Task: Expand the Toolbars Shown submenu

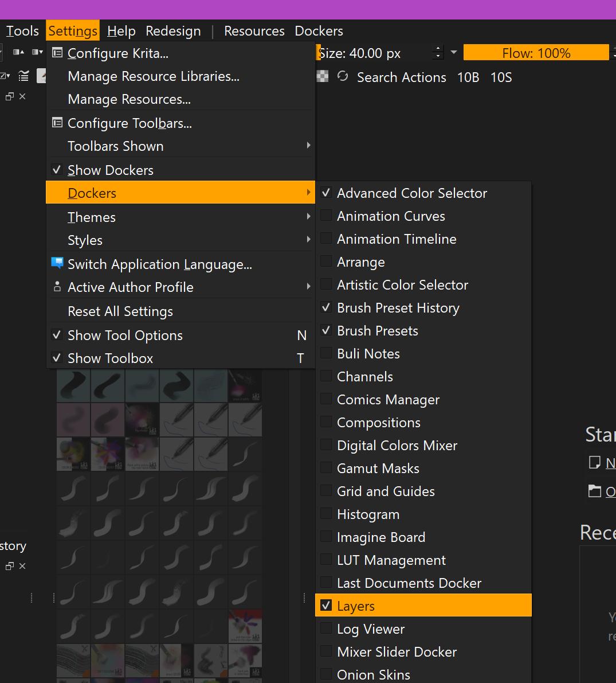Action: coord(181,146)
